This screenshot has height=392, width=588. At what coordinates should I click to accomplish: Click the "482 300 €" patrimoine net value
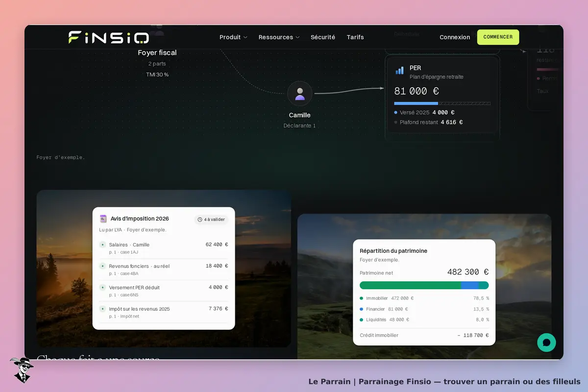point(468,272)
